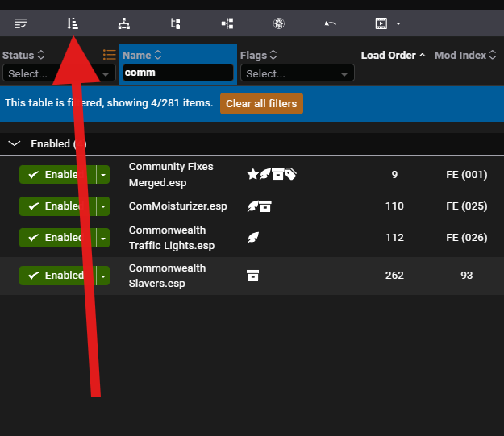Open status dropdown arrow for Community Fixes Merged.esp
This screenshot has height=436, width=504.
(x=103, y=174)
